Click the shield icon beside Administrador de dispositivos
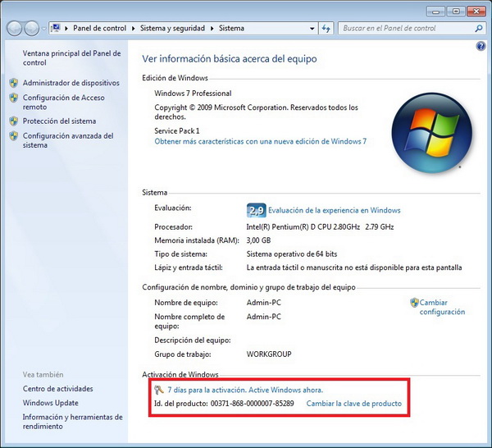Viewport: 492px width, 448px height. tap(14, 83)
